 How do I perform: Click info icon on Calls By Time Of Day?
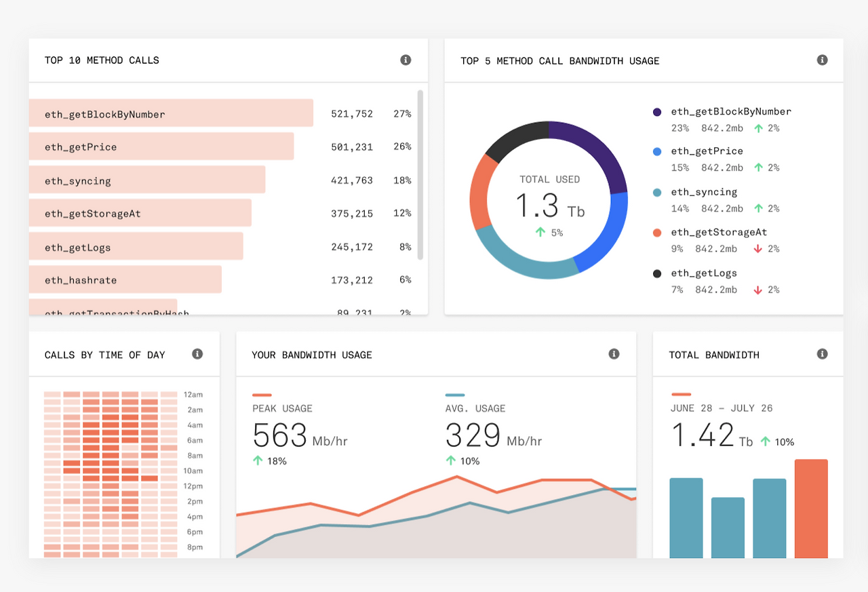197,354
